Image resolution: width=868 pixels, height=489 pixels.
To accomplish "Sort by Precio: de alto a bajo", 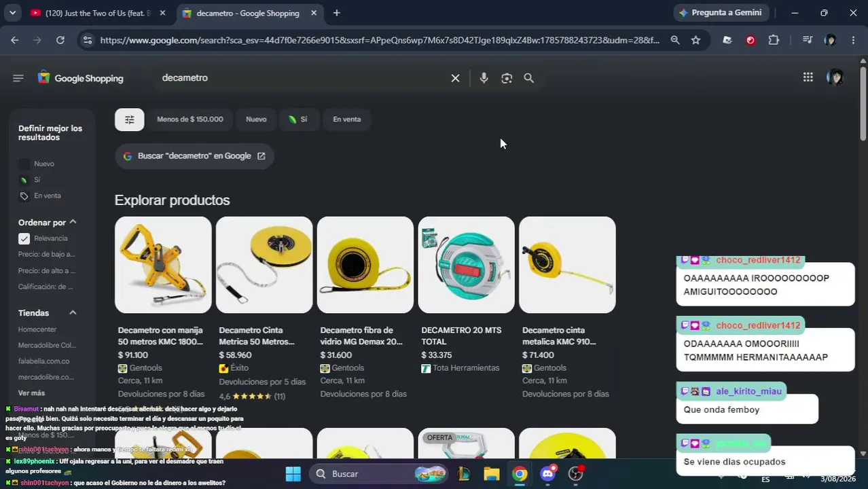I will coord(47,271).
